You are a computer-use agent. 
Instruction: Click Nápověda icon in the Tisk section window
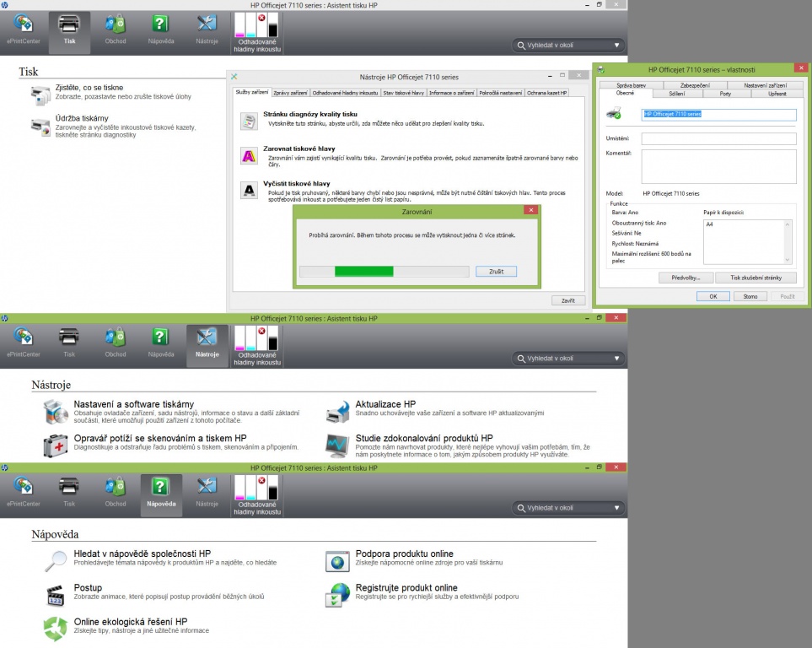[x=161, y=30]
